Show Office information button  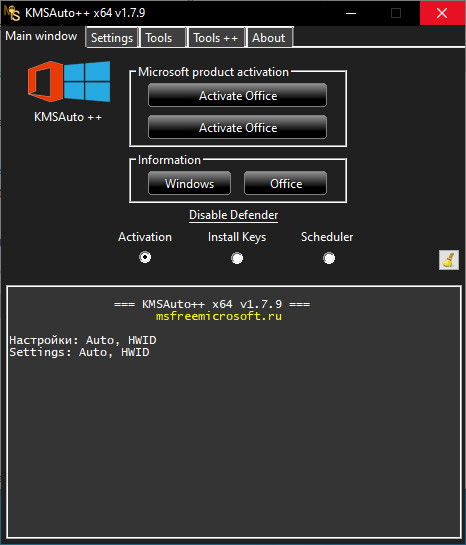[286, 183]
